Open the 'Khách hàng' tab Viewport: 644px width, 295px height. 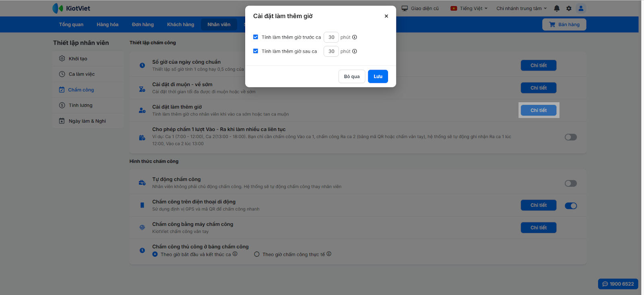tap(181, 25)
